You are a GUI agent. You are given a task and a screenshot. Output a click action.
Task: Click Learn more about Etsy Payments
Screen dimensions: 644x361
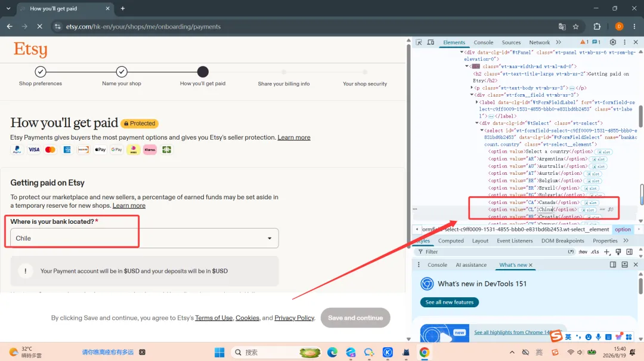click(x=293, y=137)
